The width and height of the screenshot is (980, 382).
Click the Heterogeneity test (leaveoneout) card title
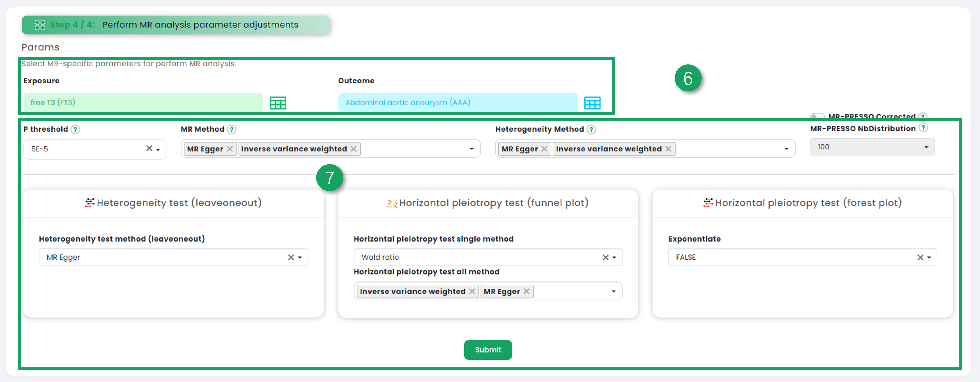179,203
